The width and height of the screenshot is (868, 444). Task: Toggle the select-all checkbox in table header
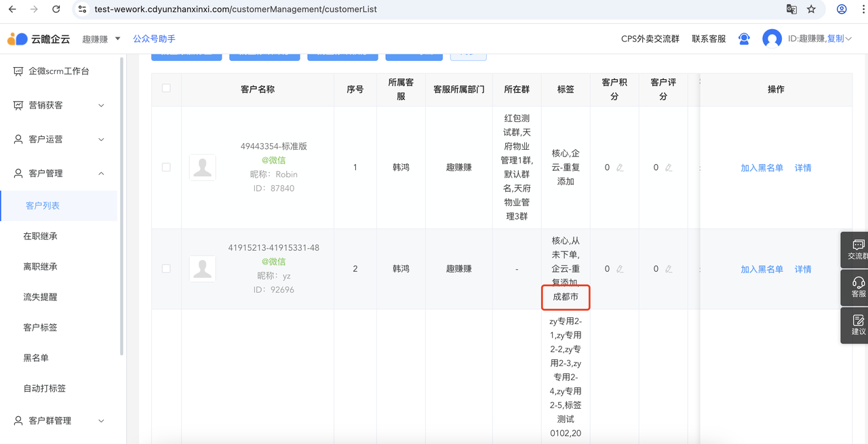click(x=166, y=88)
